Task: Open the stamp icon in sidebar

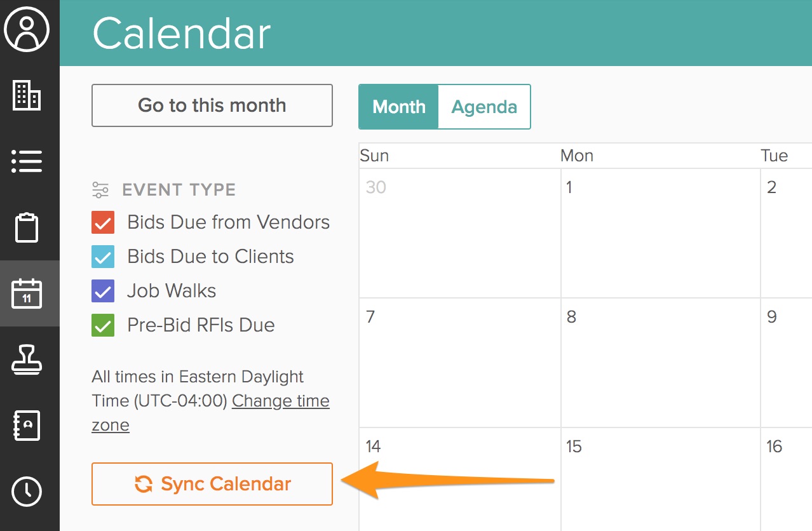Action: tap(27, 359)
